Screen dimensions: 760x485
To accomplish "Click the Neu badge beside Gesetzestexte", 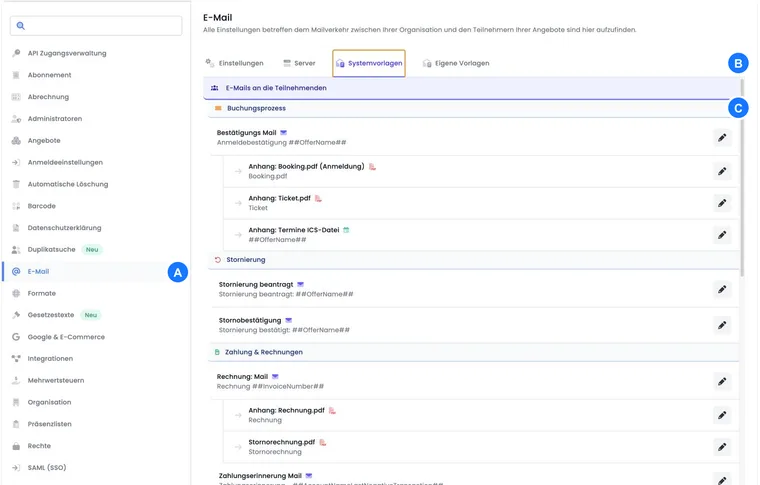I will point(91,315).
